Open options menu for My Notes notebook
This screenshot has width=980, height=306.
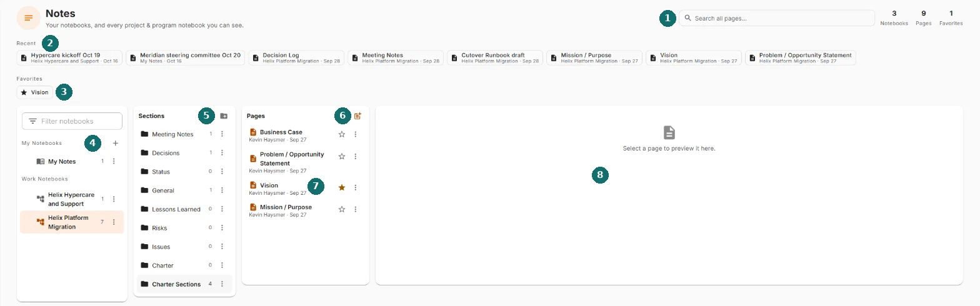tap(114, 161)
